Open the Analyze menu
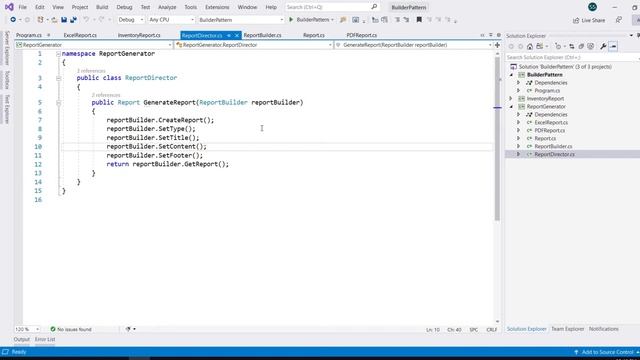This screenshot has height=360, width=640. [x=167, y=7]
